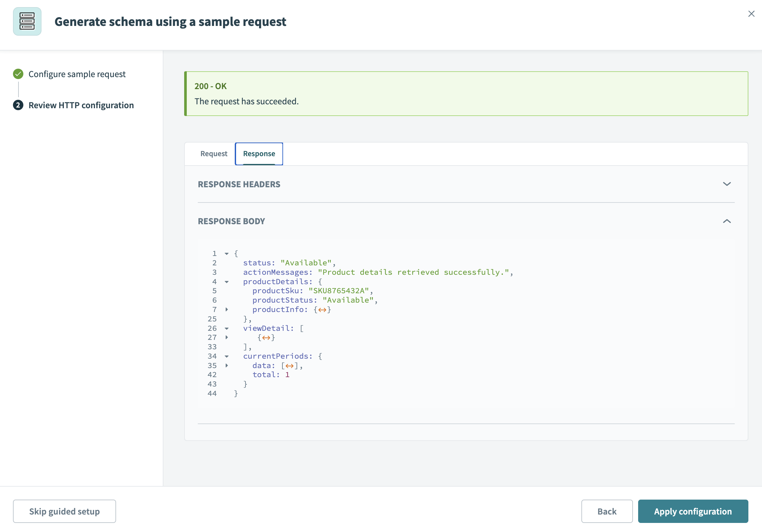Click Skip guided setup
762x532 pixels.
(x=65, y=511)
